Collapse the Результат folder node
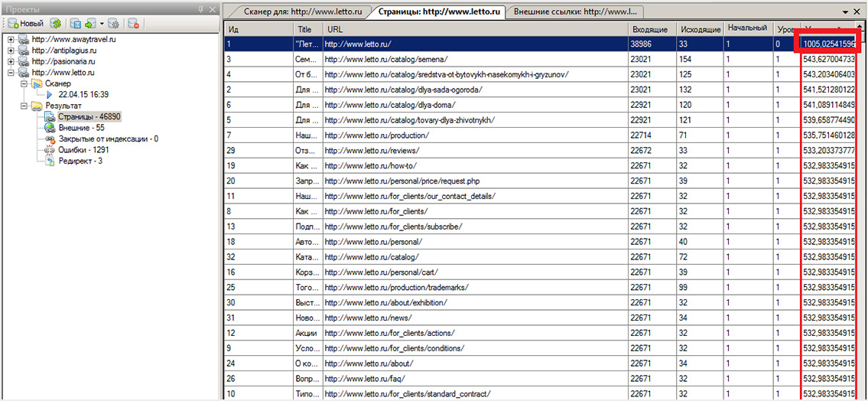This screenshot has width=868, height=401. pyautogui.click(x=24, y=106)
